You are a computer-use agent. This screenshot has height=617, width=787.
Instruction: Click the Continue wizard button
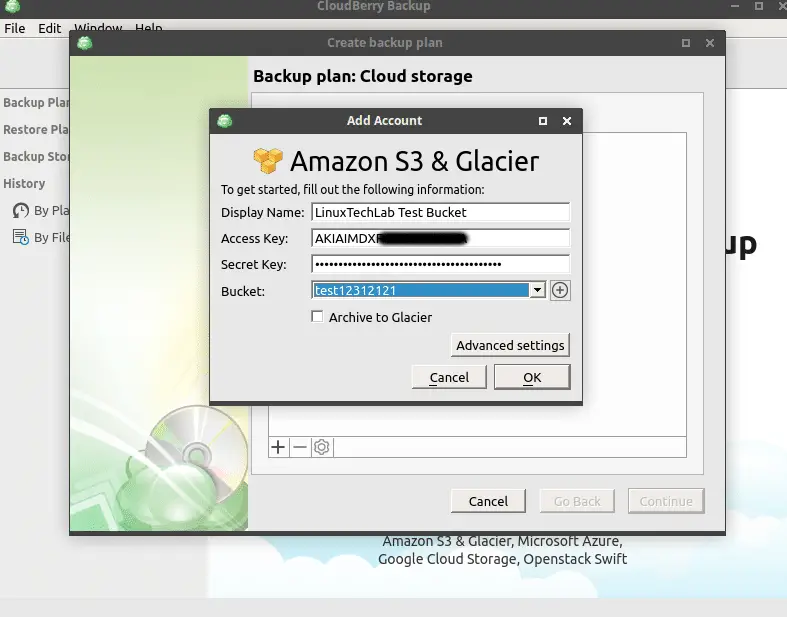(666, 501)
